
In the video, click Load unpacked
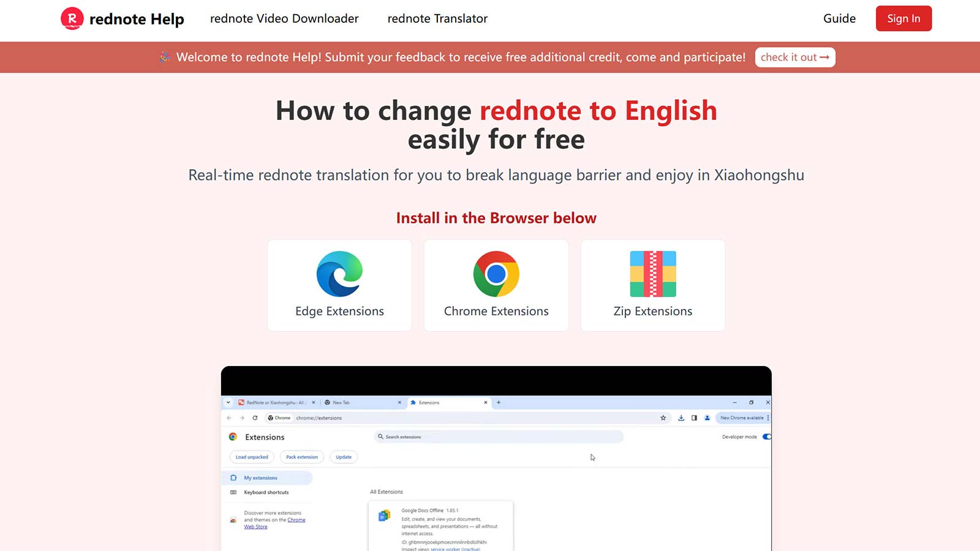pyautogui.click(x=252, y=457)
